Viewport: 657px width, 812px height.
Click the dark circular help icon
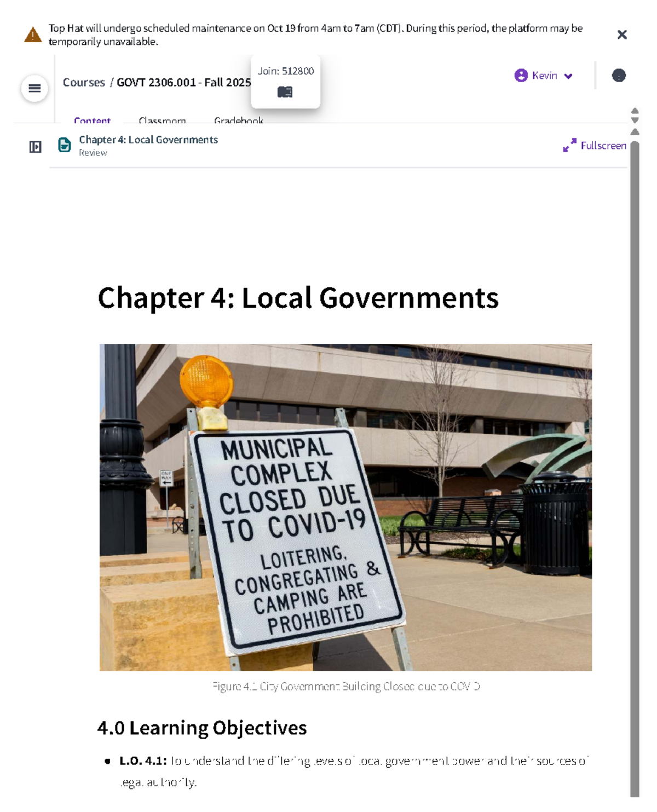tap(619, 76)
